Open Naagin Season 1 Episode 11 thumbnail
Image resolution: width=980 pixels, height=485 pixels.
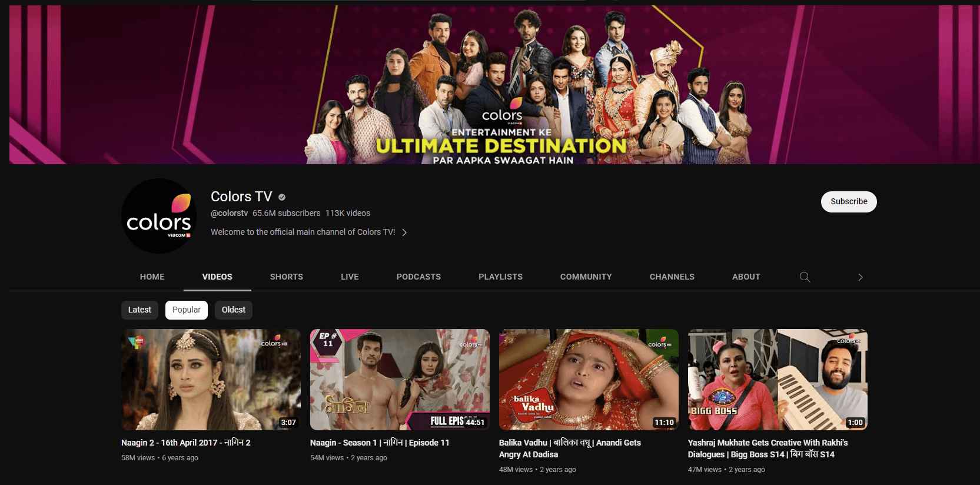pyautogui.click(x=400, y=380)
